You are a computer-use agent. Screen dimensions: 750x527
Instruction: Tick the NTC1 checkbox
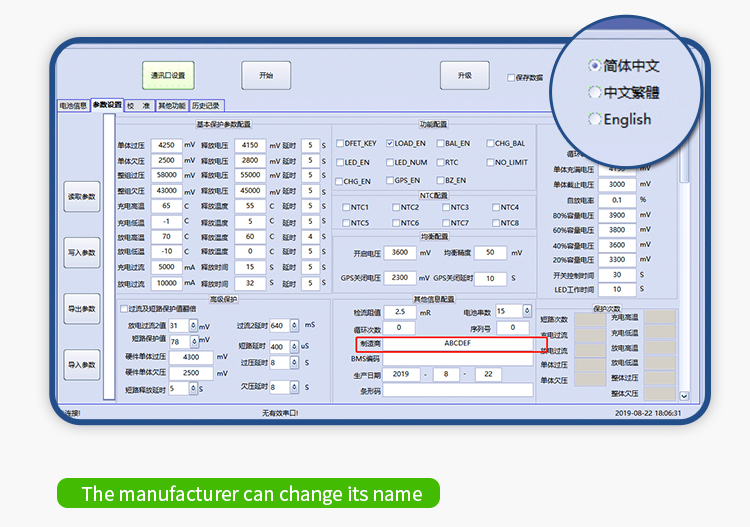click(x=346, y=207)
